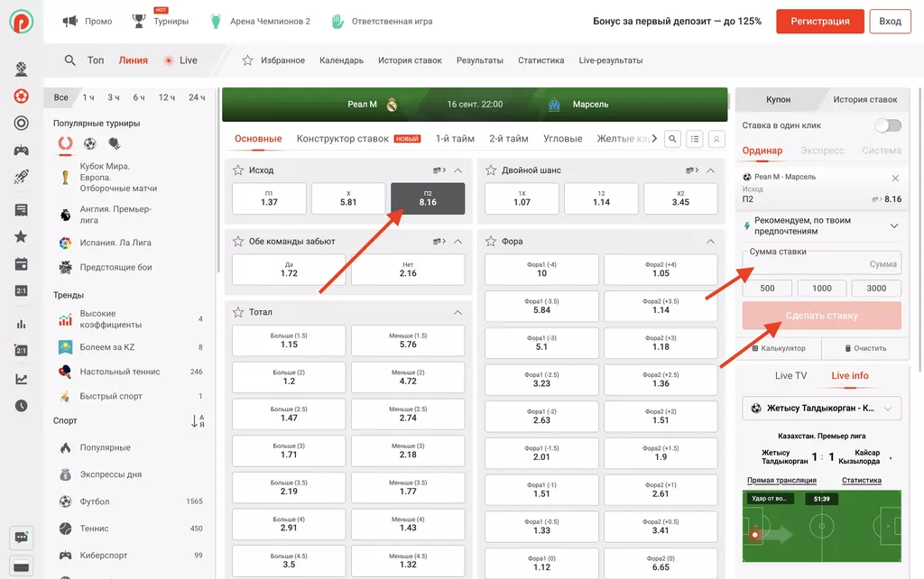Select the П2 8.16 odds button
The width and height of the screenshot is (924, 579).
[x=428, y=198]
